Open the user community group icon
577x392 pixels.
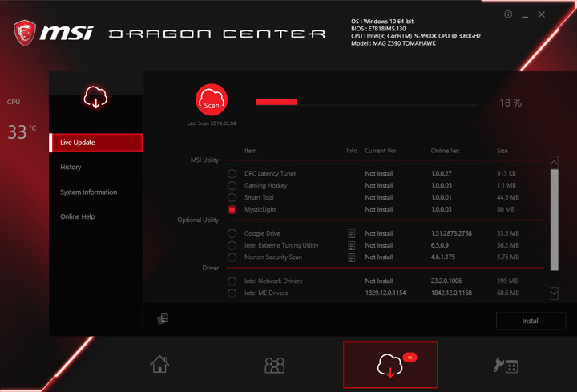pyautogui.click(x=275, y=365)
